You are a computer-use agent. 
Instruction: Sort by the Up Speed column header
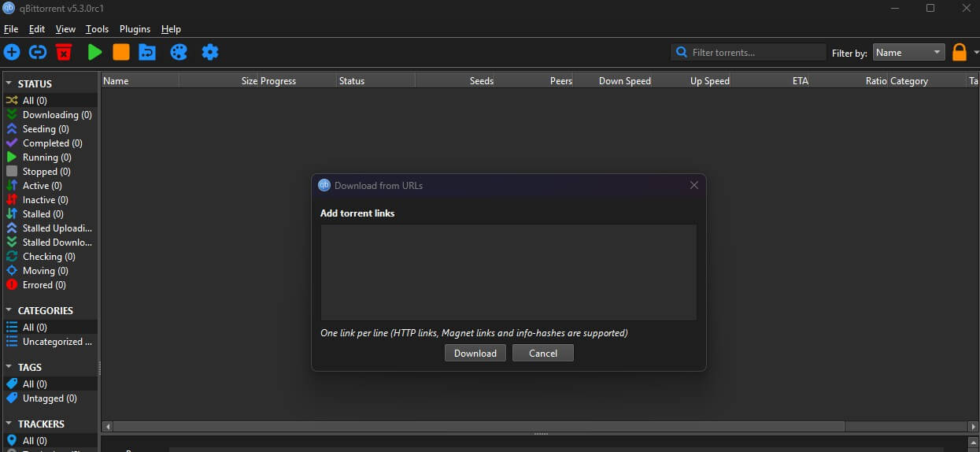(x=692, y=80)
